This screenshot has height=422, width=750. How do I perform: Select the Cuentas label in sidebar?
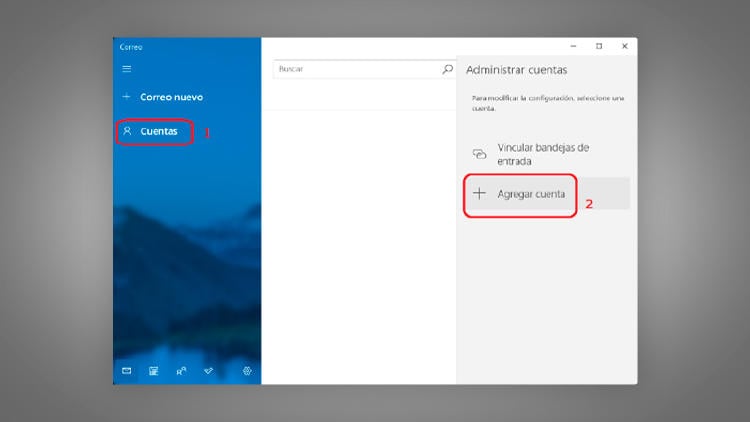click(159, 131)
